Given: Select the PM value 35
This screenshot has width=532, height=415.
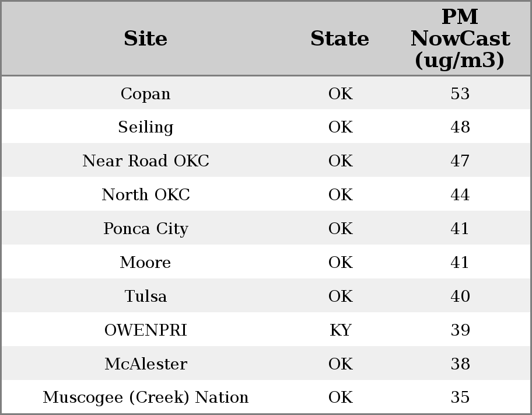Looking at the screenshot, I should 460,397.
